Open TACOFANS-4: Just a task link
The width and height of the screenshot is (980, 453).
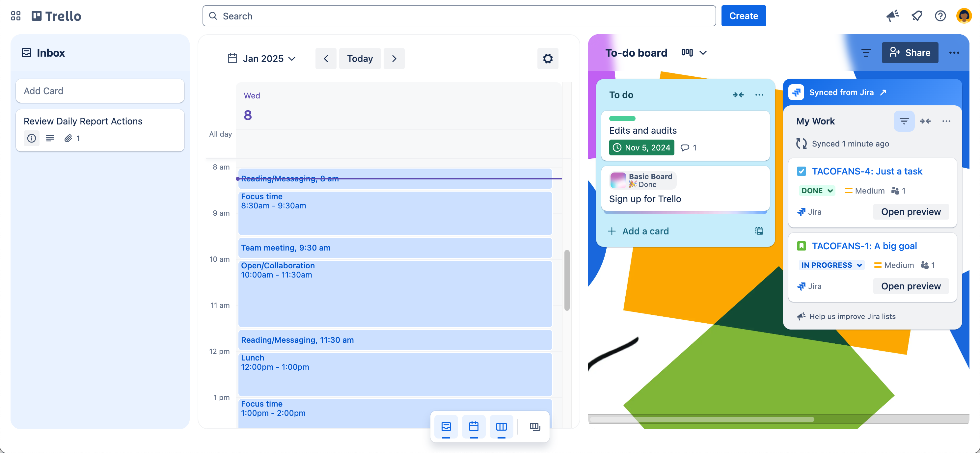click(x=867, y=171)
